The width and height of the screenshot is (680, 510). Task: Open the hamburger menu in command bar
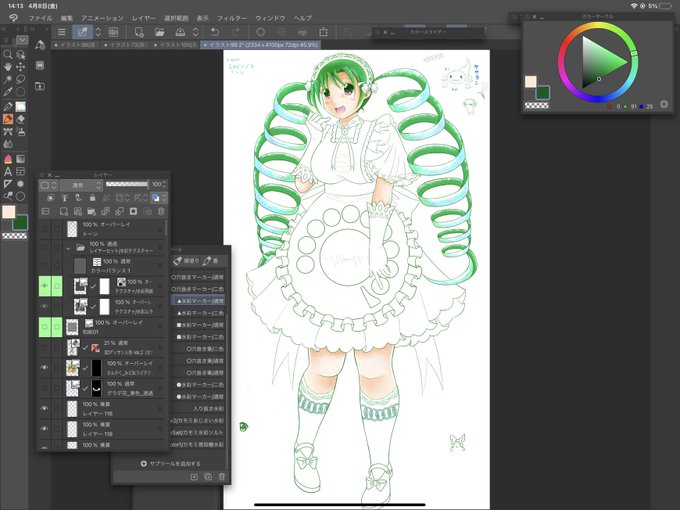[x=62, y=32]
